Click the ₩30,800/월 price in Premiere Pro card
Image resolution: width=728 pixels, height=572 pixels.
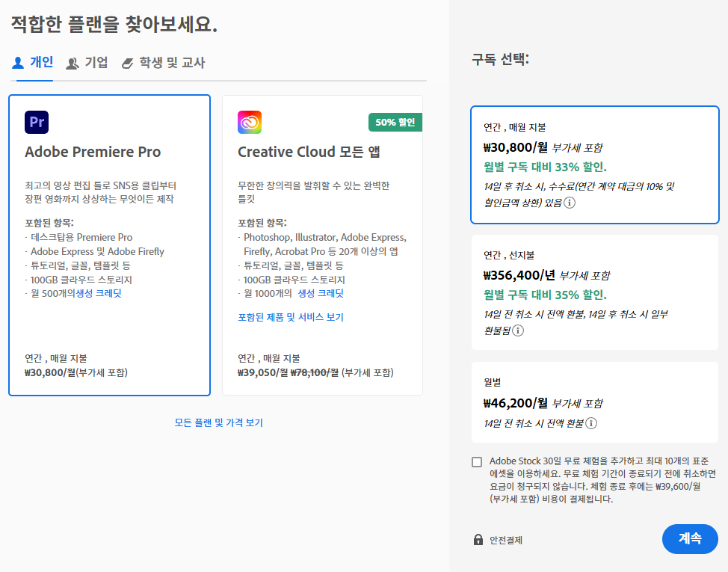click(50, 373)
